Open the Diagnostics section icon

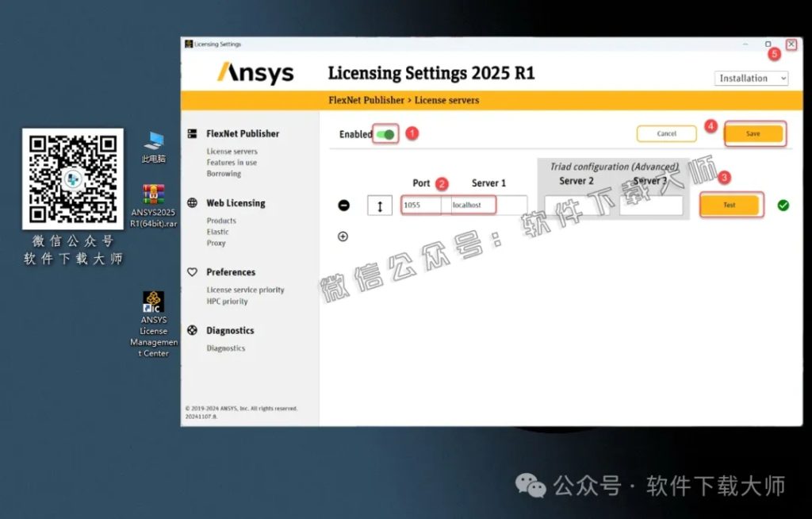pyautogui.click(x=191, y=330)
